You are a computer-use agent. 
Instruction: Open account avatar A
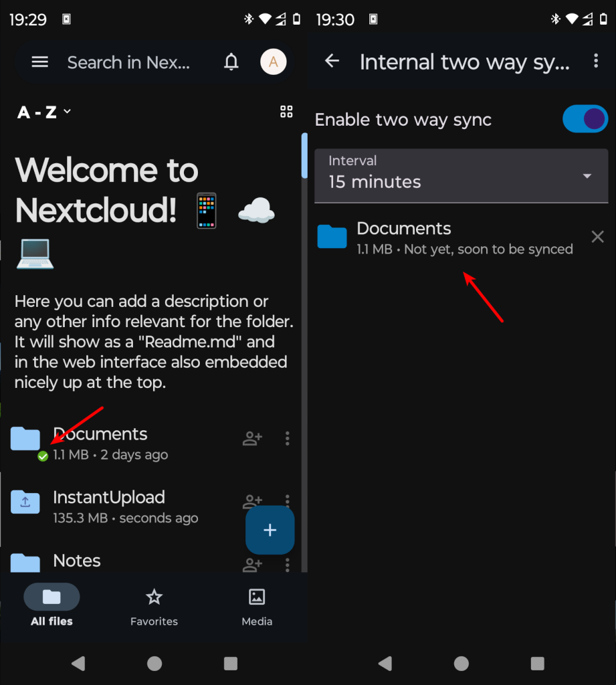[x=274, y=62]
